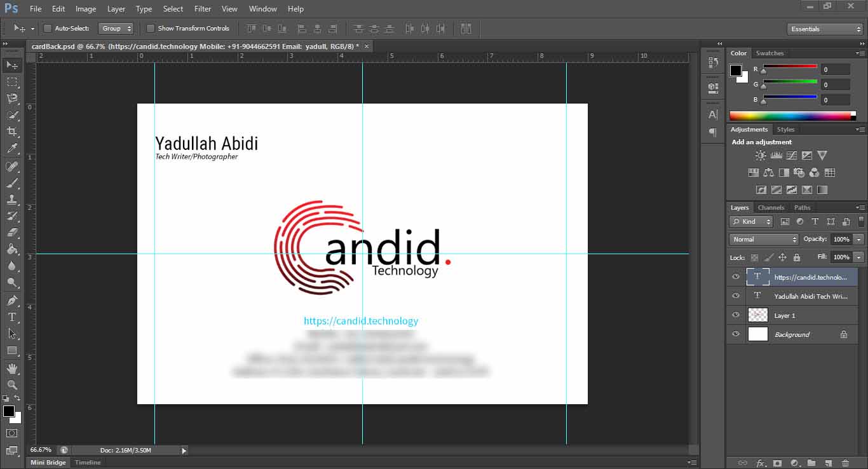This screenshot has height=469, width=868.
Task: Add a Curves adjustment
Action: pyautogui.click(x=792, y=155)
